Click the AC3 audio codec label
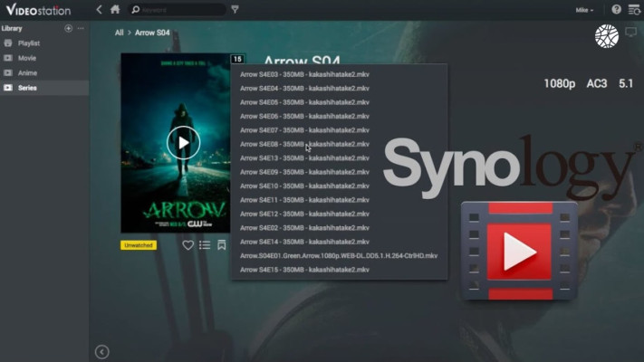The height and width of the screenshot is (362, 644). 597,84
